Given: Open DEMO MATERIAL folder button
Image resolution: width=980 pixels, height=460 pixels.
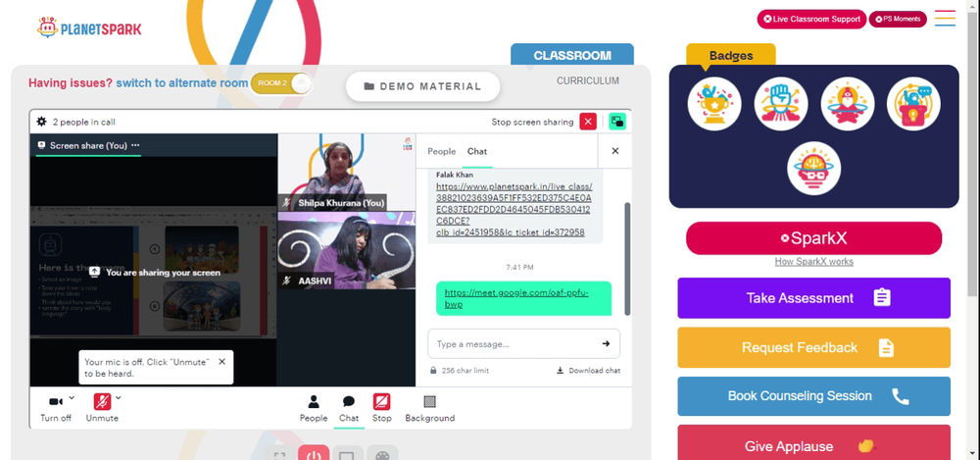Looking at the screenshot, I should pos(423,86).
